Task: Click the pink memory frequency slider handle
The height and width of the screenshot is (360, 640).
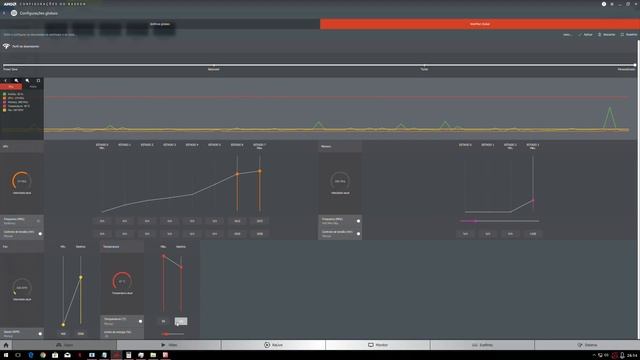Action: 475,221
